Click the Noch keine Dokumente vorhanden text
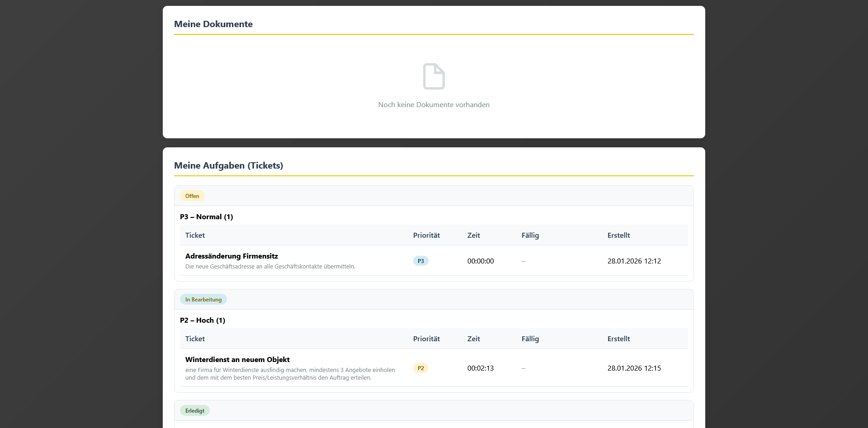 pyautogui.click(x=434, y=105)
